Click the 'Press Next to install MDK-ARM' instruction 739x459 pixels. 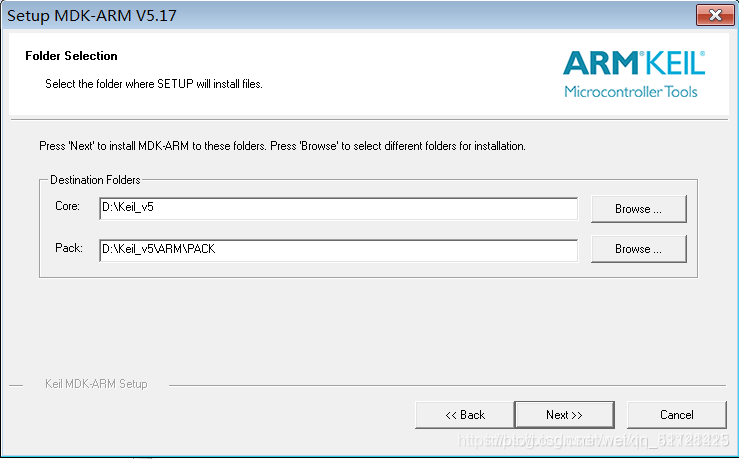coord(282,146)
